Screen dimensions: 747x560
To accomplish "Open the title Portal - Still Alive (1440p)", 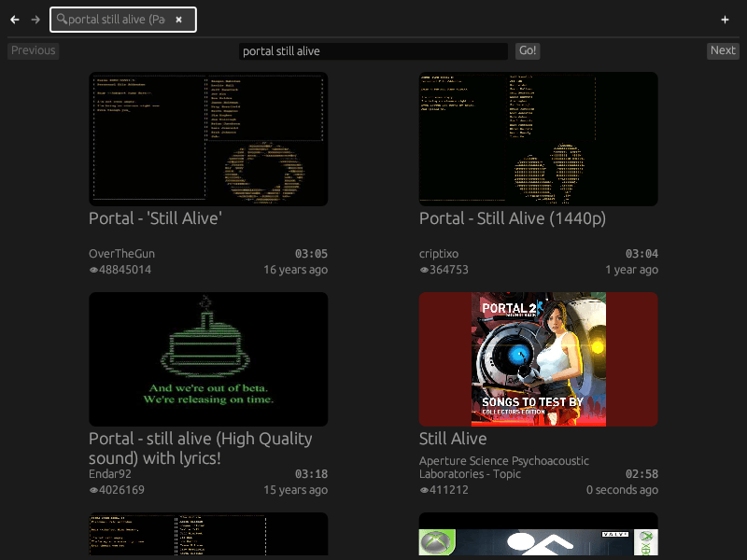I will tap(513, 218).
